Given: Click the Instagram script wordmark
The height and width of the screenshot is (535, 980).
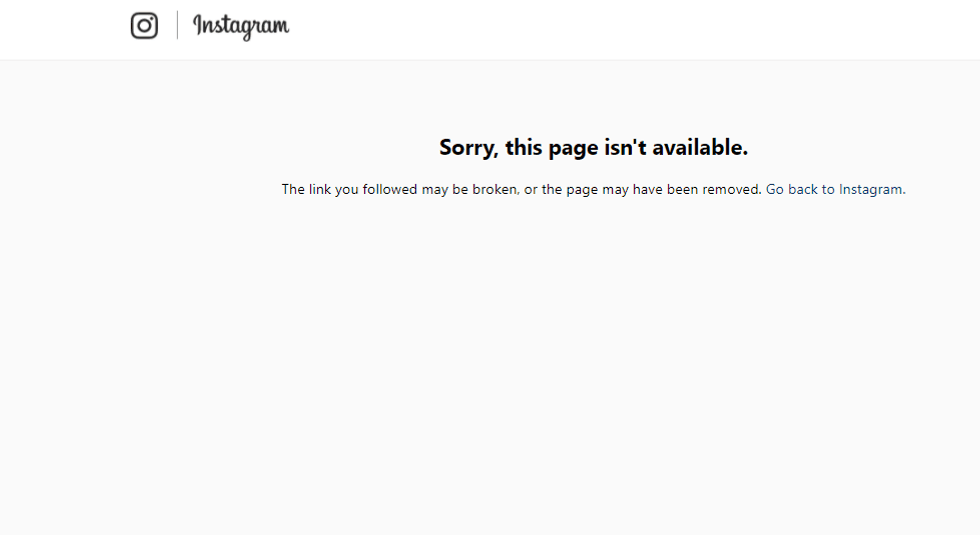Looking at the screenshot, I should (x=241, y=27).
